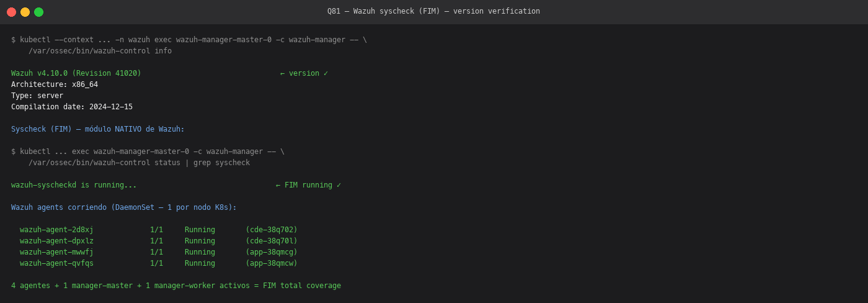The height and width of the screenshot is (303, 868).
Task: Click 'Wazuh agents corriendo (DaemonSet' heading
Action: (x=124, y=207)
